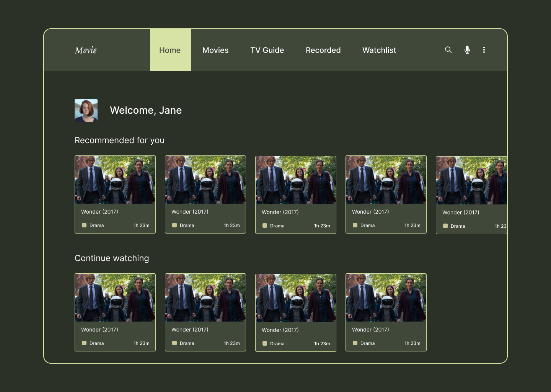Click the Welcome, Jane heading

point(146,110)
